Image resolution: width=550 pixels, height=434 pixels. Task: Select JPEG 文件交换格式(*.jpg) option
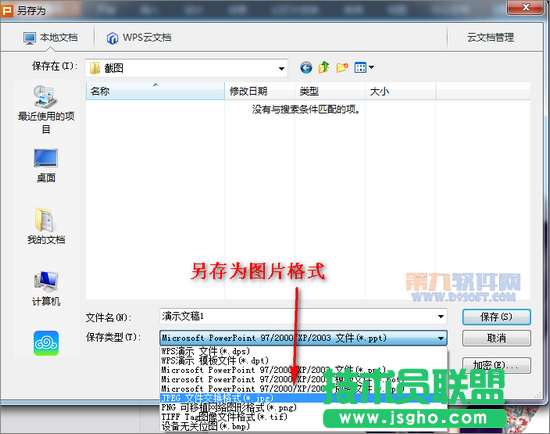303,398
